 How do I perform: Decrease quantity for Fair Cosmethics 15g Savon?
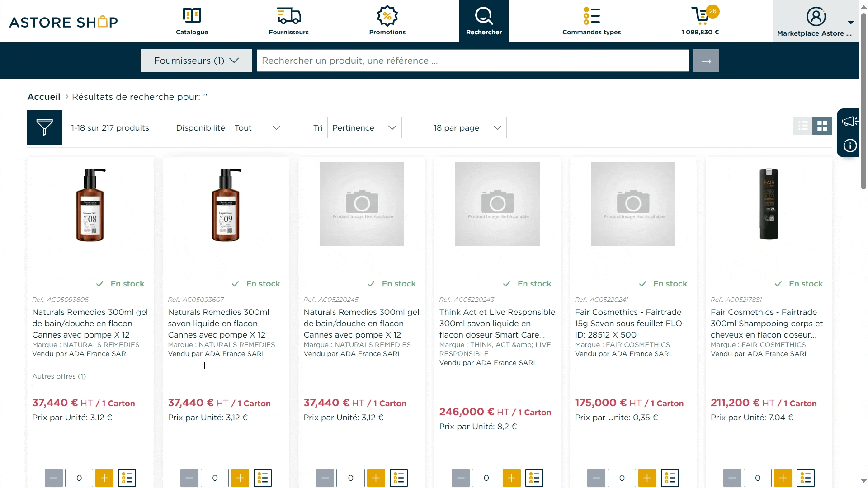[x=596, y=478]
